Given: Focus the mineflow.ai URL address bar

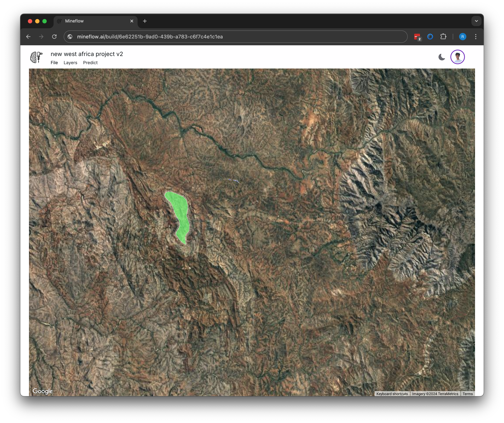Looking at the screenshot, I should coord(236,36).
